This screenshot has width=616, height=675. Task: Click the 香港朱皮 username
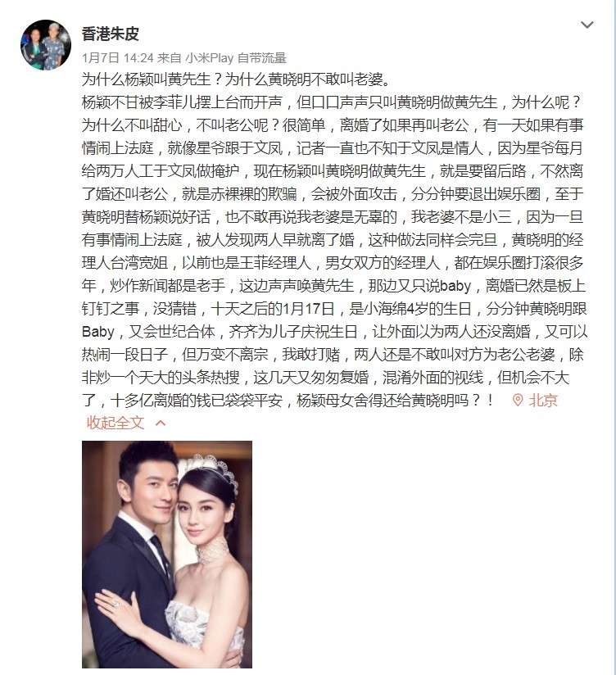[x=111, y=34]
